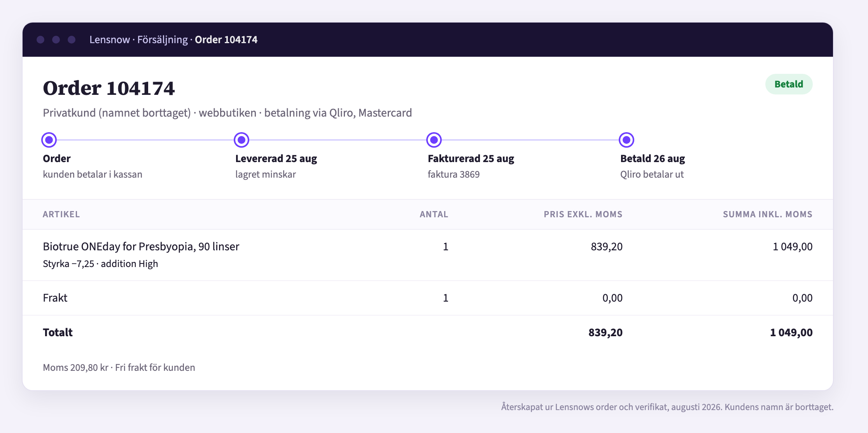Open the Lensnow breadcrumb link

110,40
